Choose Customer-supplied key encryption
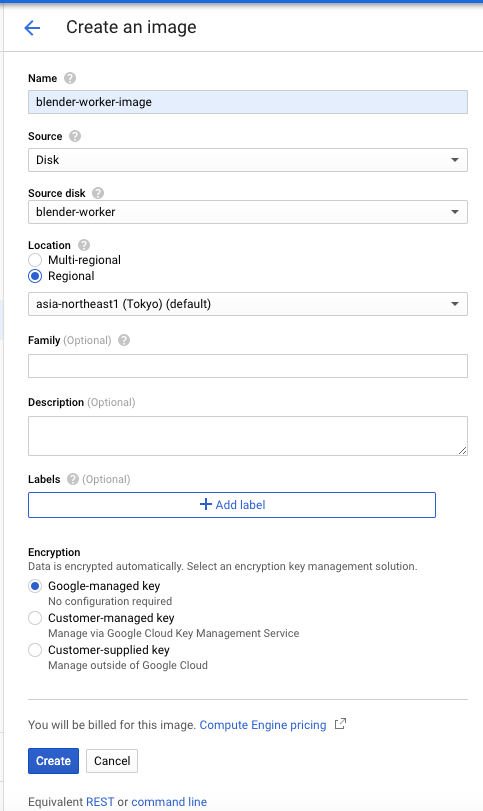Screen dimensions: 483x811 (x=35, y=650)
